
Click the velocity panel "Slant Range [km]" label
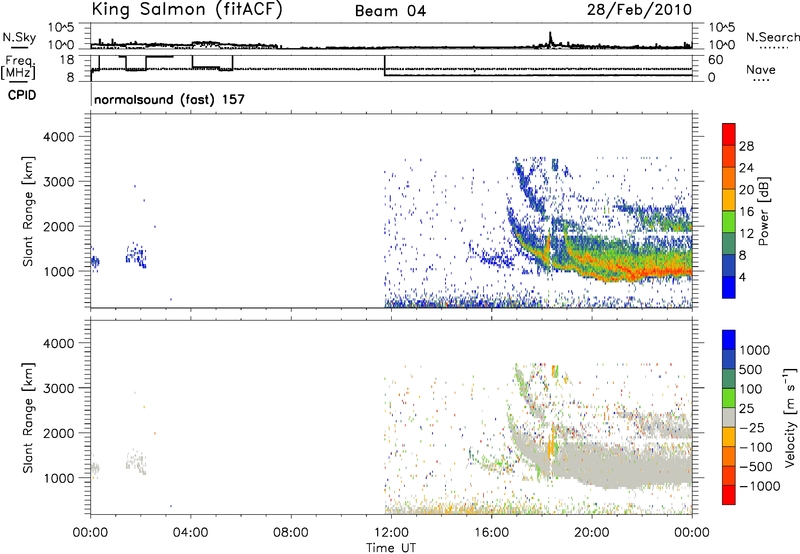point(28,417)
